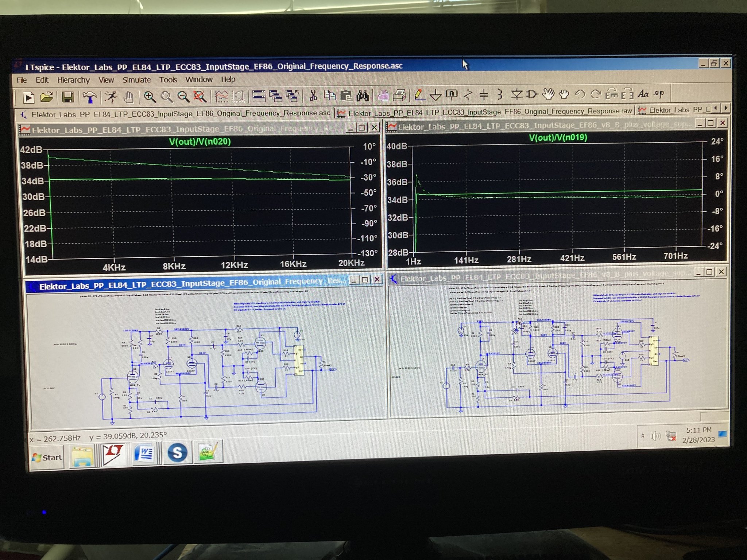Open Control Panel via the hammer icon
The width and height of the screenshot is (747, 560).
click(x=89, y=97)
